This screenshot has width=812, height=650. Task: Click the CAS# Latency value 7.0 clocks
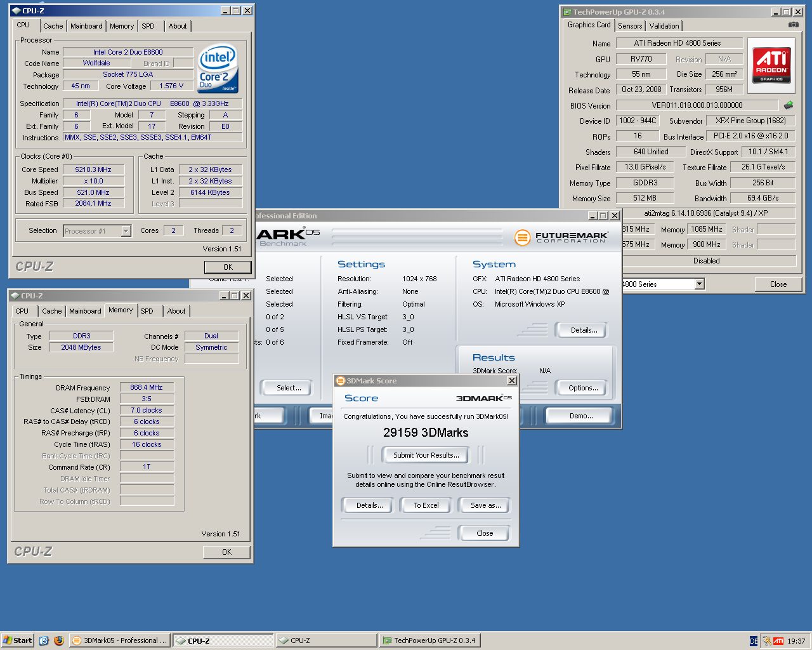coord(147,410)
